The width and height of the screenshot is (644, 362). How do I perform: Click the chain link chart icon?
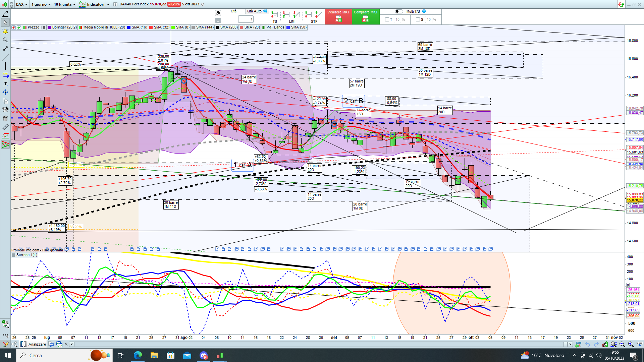click(x=11, y=4)
